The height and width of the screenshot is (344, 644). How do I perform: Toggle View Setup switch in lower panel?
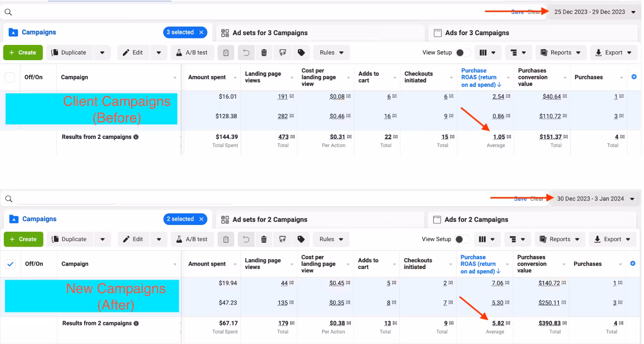[x=462, y=239]
